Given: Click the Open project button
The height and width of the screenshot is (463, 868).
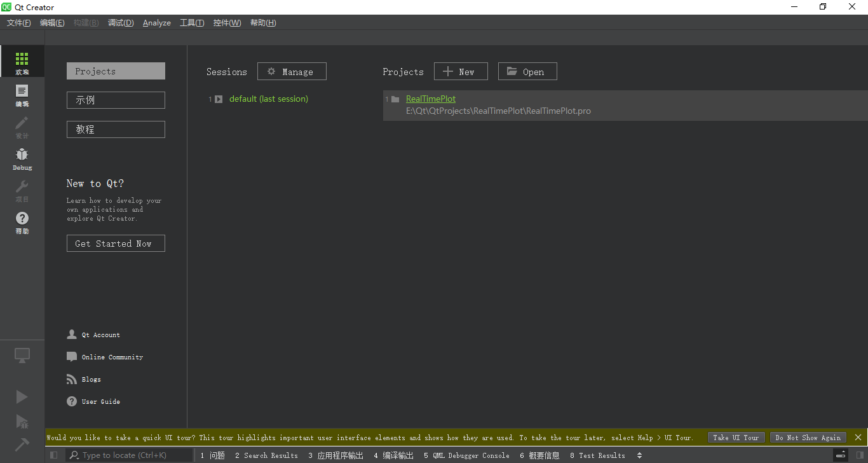Looking at the screenshot, I should (x=527, y=71).
